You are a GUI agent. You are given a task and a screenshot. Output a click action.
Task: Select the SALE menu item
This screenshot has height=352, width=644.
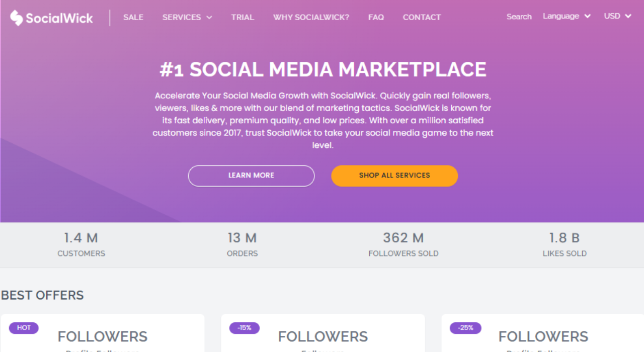133,17
